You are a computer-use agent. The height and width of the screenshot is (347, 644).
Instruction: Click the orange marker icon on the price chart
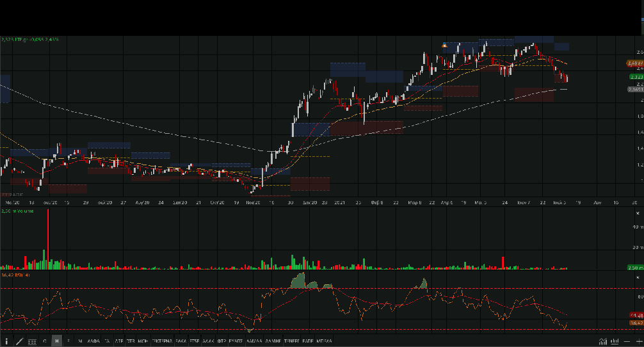(444, 45)
